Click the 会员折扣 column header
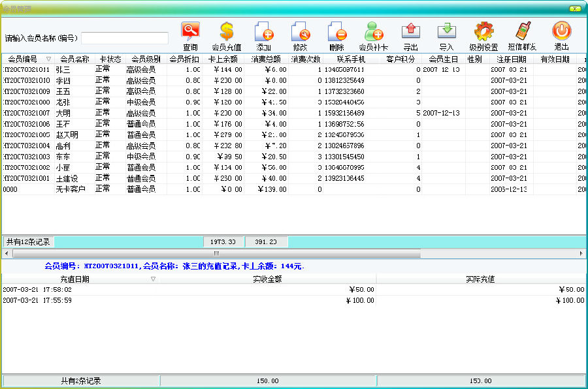Viewport: 588px width, 389px height. pyautogui.click(x=184, y=59)
